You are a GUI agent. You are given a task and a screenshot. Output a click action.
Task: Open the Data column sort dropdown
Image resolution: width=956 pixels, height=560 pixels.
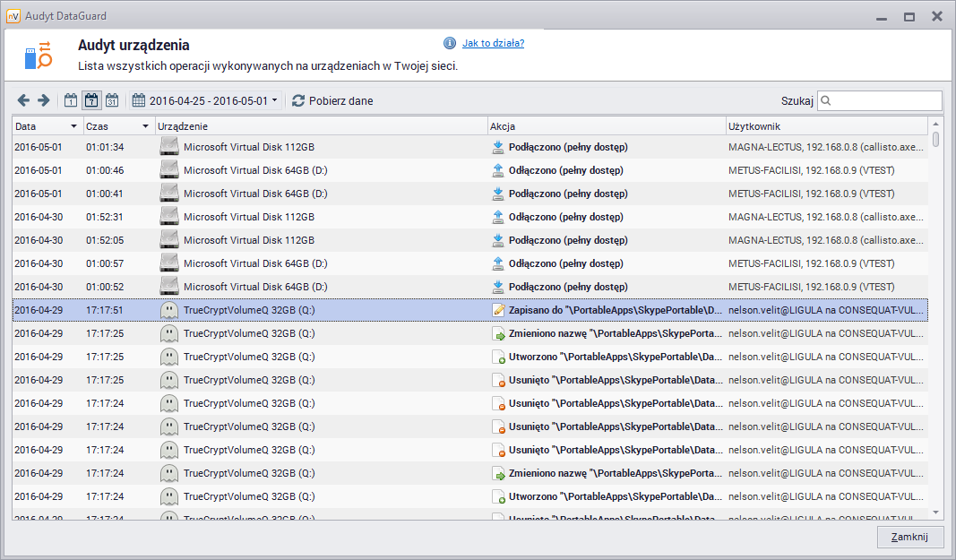[x=73, y=125]
